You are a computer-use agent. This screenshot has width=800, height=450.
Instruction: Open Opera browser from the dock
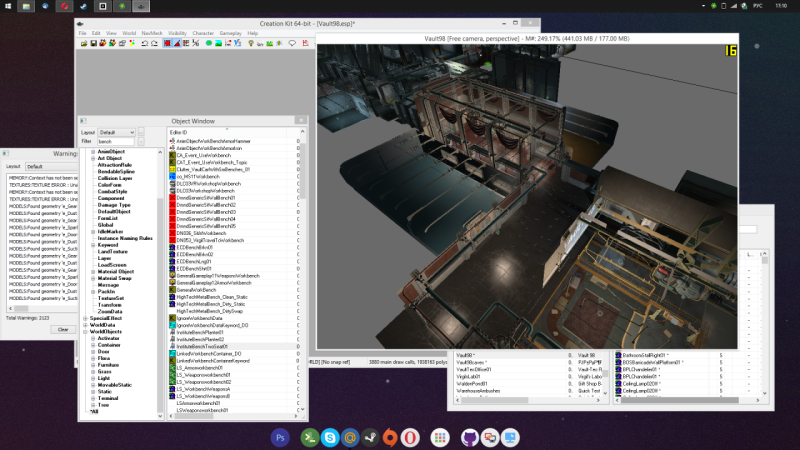point(410,438)
